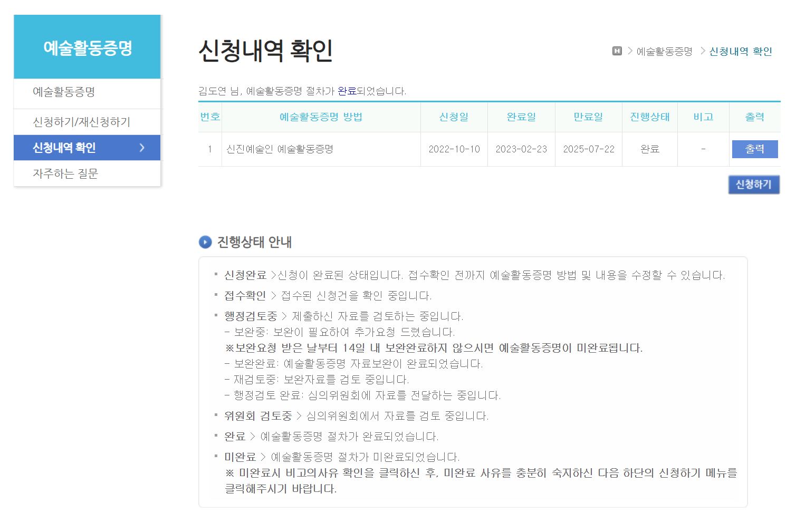
Task: Click the 보완완료 guide sub-entry
Action: (x=353, y=364)
